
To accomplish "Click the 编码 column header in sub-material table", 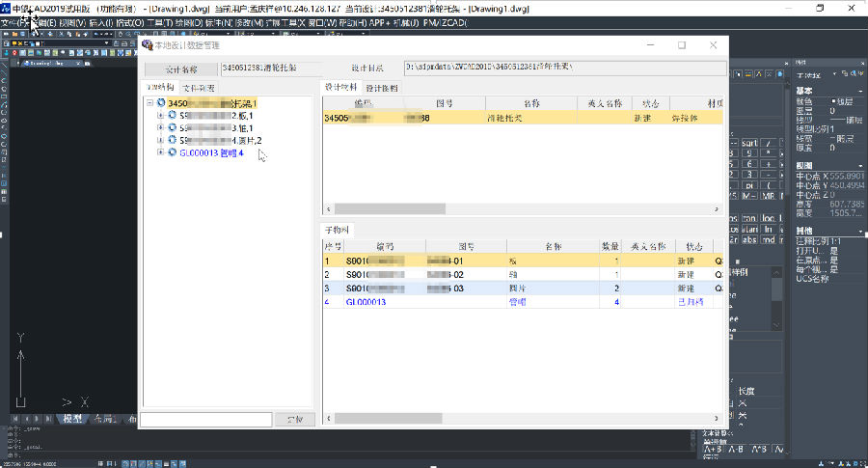I will [x=384, y=246].
